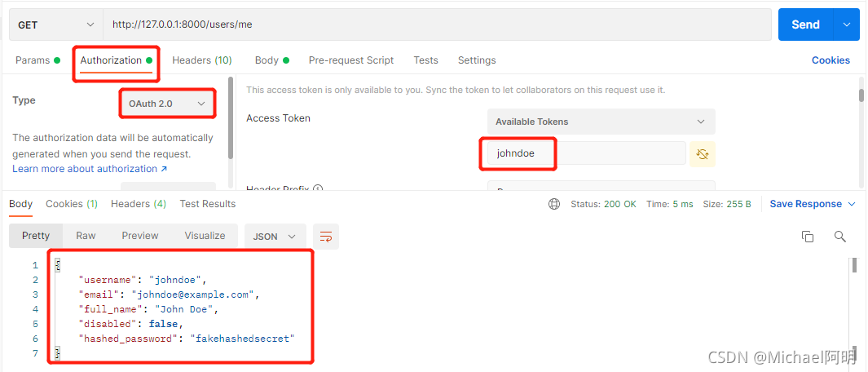The height and width of the screenshot is (372, 868).
Task: Click the false value for disabled
Action: point(163,324)
